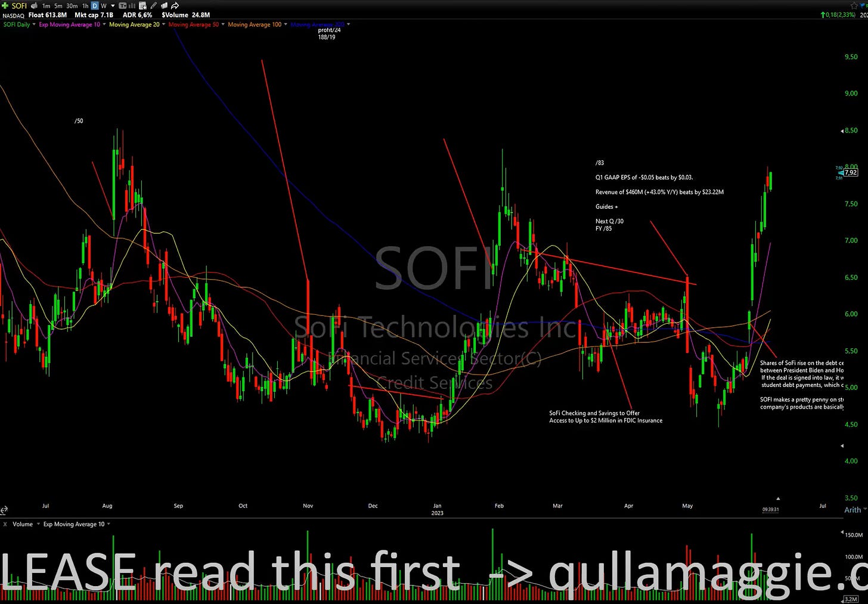Click the time-axis scroll arrows icon at bottom left

(x=4, y=510)
